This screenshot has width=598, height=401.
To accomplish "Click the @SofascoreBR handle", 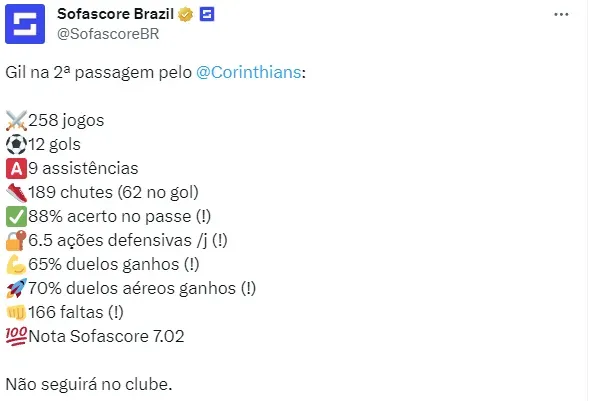I will tap(108, 34).
